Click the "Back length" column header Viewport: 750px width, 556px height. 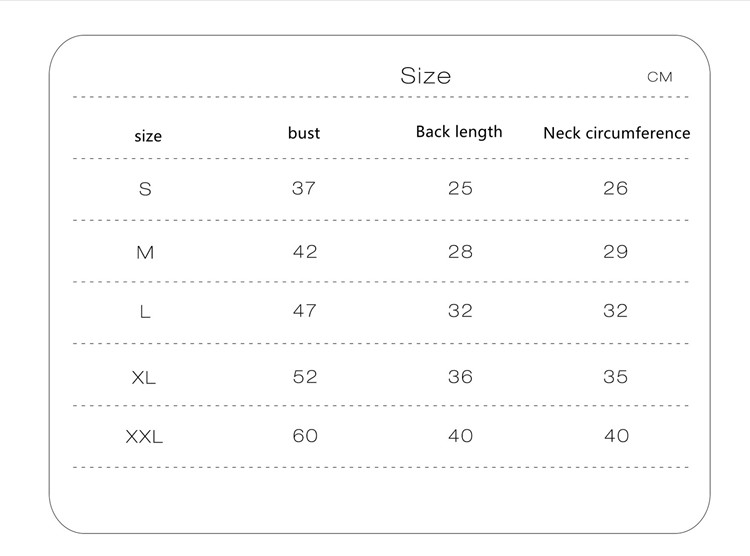click(x=459, y=132)
